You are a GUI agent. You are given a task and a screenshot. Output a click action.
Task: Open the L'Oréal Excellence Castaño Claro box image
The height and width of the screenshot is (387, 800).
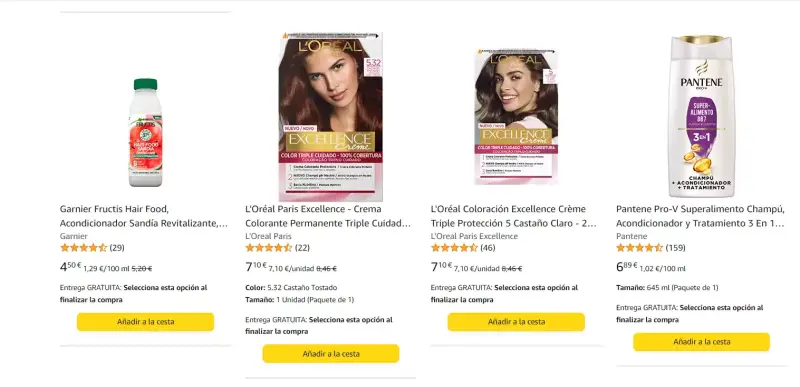(x=516, y=117)
